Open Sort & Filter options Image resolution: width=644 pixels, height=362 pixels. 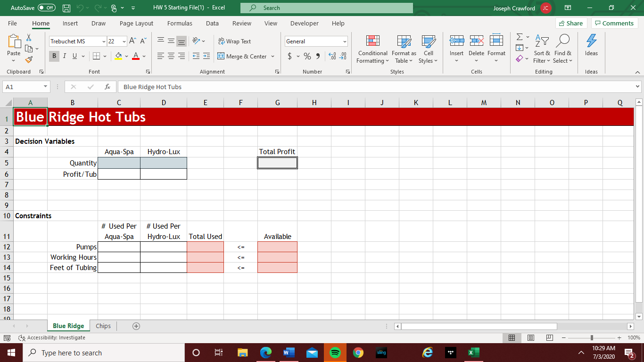542,49
